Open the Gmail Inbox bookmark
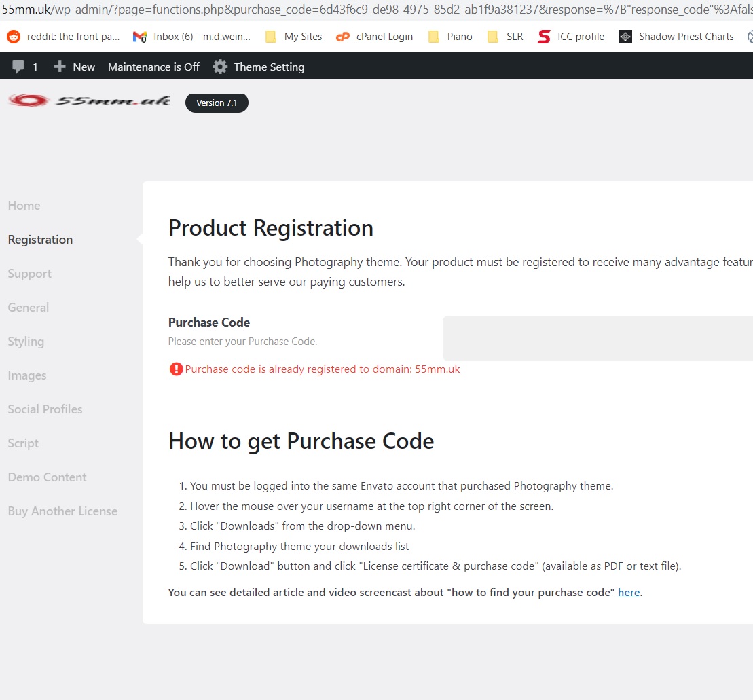Image resolution: width=753 pixels, height=700 pixels. point(191,37)
